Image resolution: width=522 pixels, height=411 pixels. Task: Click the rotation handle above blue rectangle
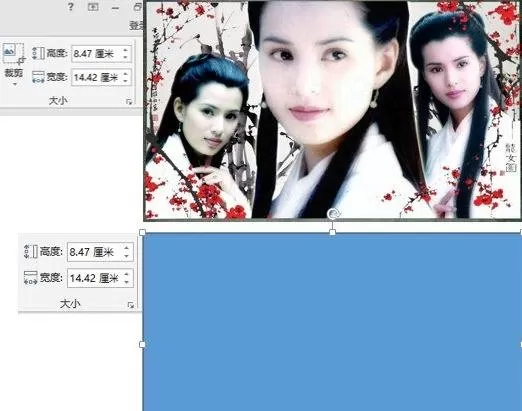333,214
